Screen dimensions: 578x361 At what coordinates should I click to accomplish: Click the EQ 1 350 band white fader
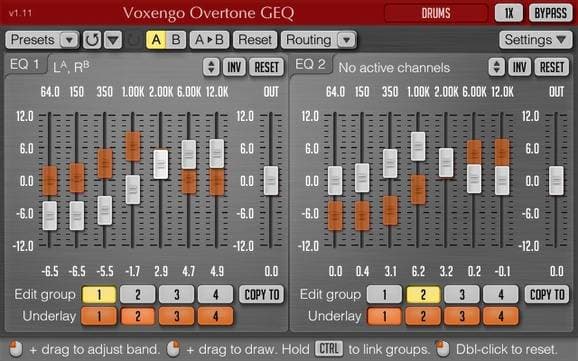point(105,211)
